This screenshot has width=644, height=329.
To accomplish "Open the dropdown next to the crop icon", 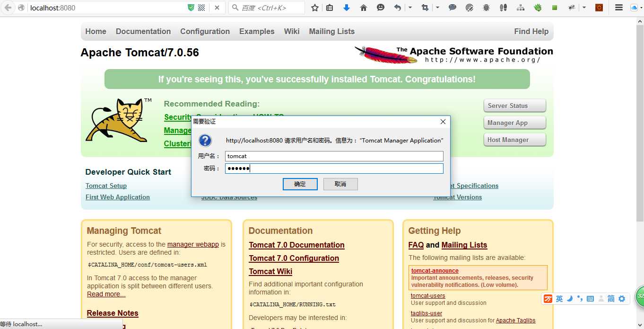I will [437, 8].
